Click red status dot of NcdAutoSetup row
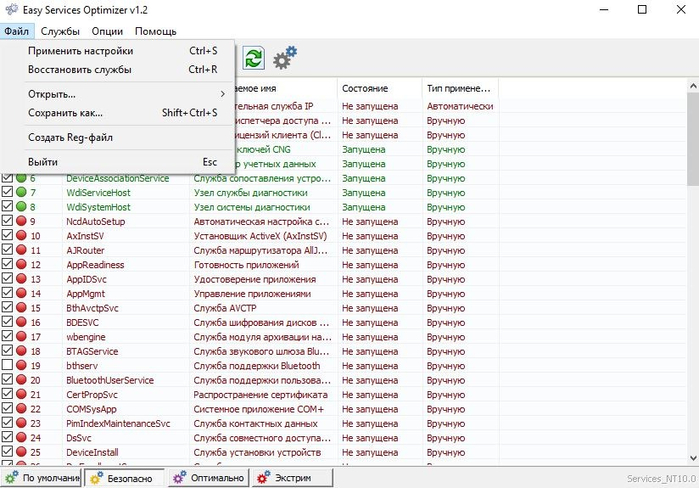The width and height of the screenshot is (699, 488). point(21,221)
